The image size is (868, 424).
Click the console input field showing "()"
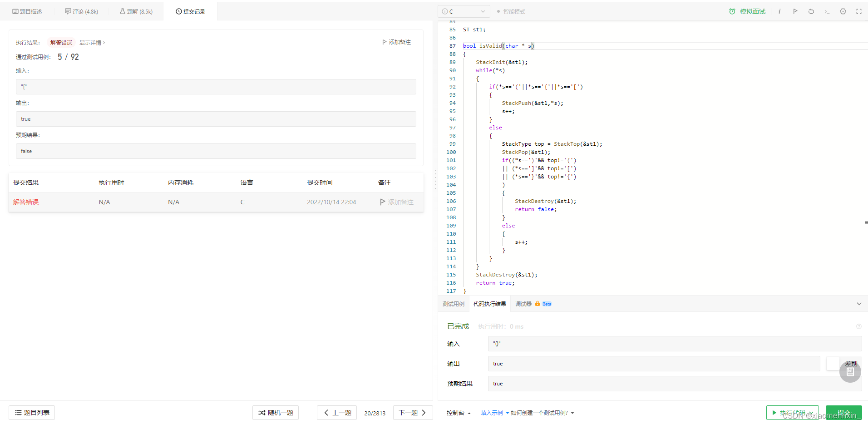675,344
